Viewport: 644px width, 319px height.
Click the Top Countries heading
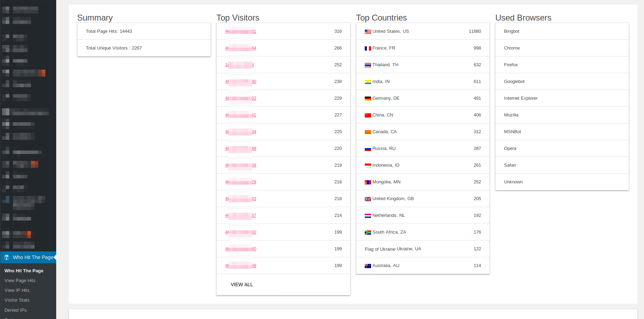(x=382, y=18)
